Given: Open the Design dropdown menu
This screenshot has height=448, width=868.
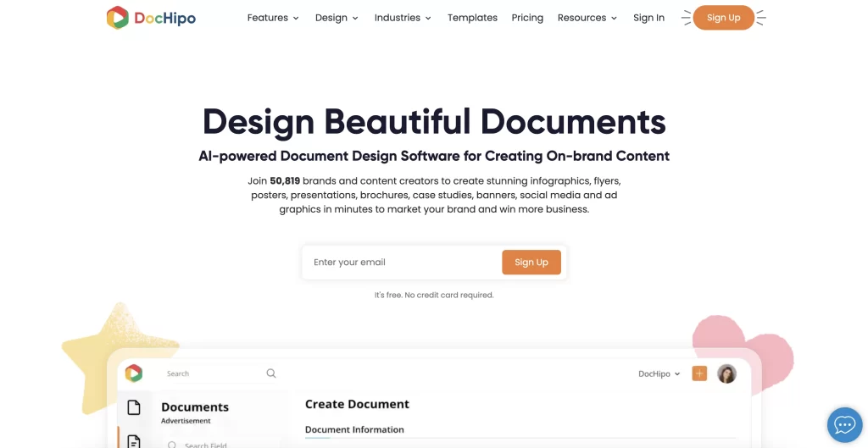Looking at the screenshot, I should pyautogui.click(x=337, y=18).
